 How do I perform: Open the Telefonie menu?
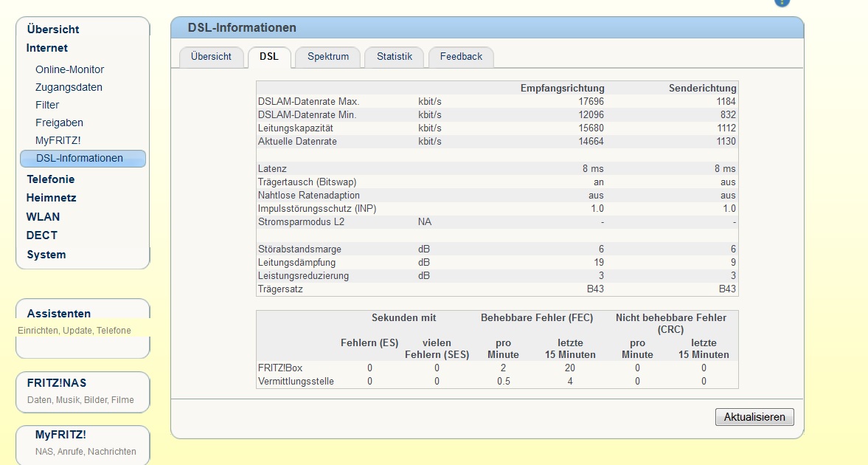pos(50,179)
